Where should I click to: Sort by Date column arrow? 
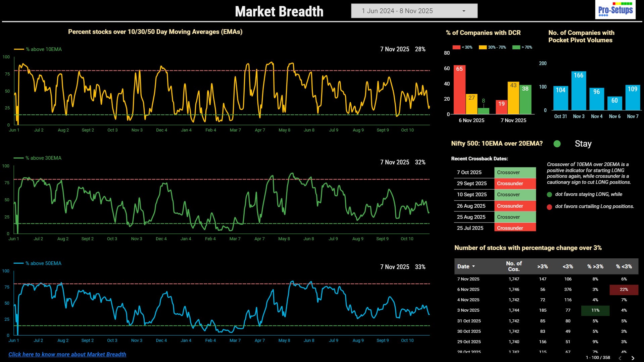tap(474, 266)
